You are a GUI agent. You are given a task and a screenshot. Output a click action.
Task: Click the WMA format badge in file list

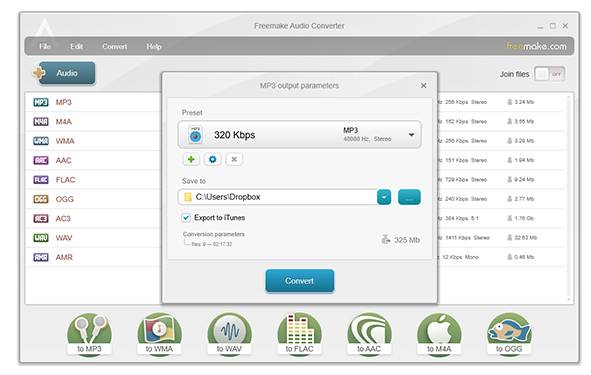(x=41, y=141)
